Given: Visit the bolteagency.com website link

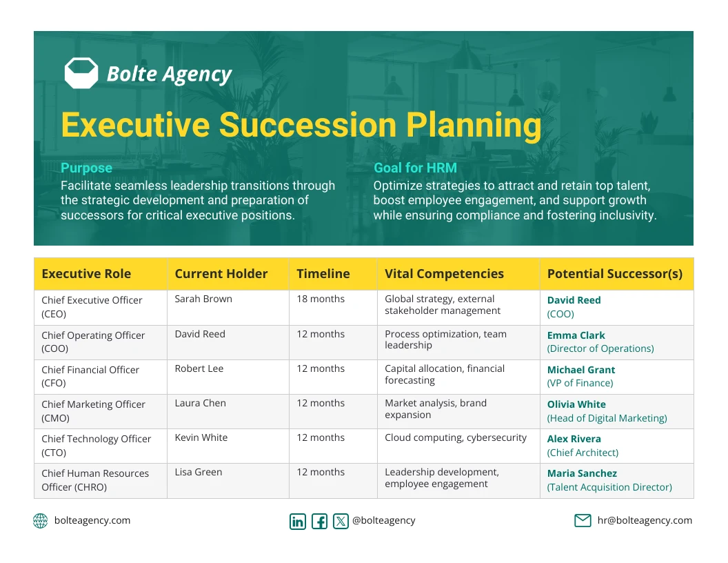Looking at the screenshot, I should [92, 520].
